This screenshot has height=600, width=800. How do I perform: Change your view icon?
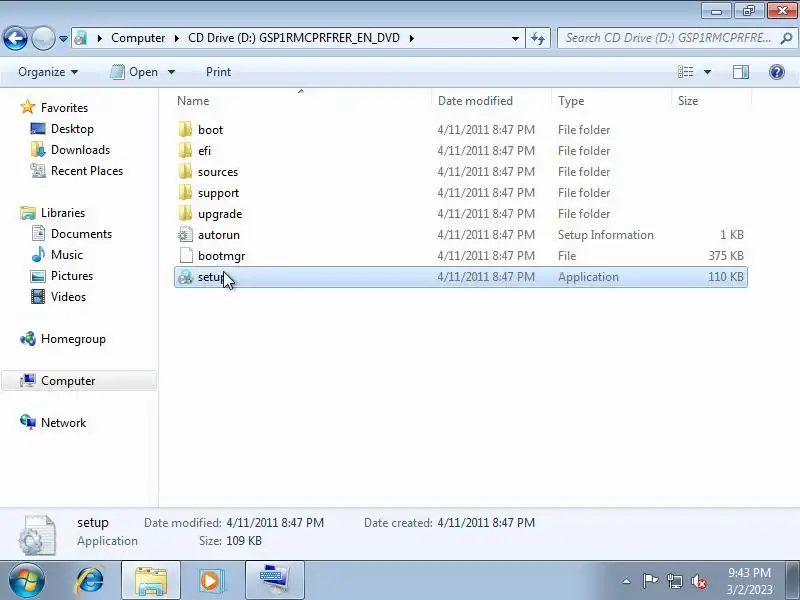coord(686,72)
